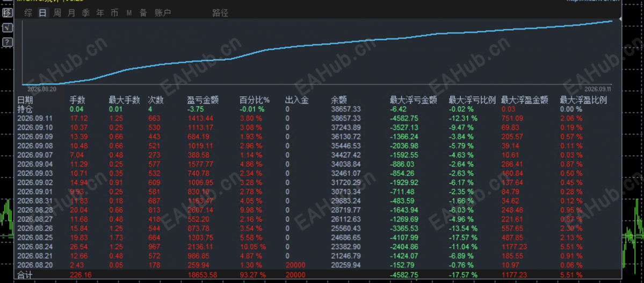Open the 月 monthly tab
The height and width of the screenshot is (283, 644).
(71, 13)
